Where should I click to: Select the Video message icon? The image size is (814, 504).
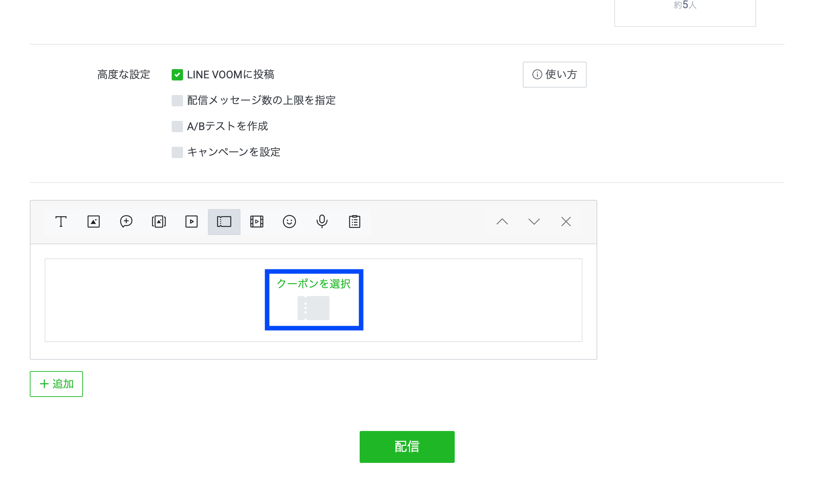tap(192, 222)
